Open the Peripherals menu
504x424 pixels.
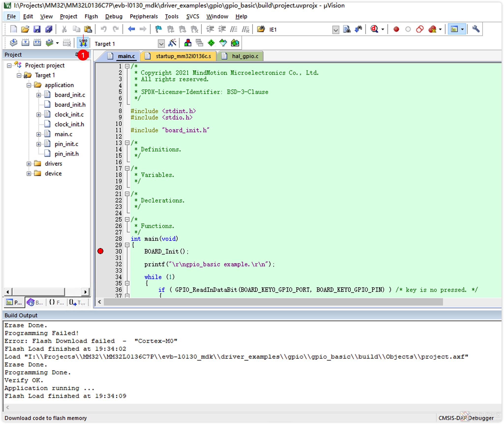[x=144, y=16]
